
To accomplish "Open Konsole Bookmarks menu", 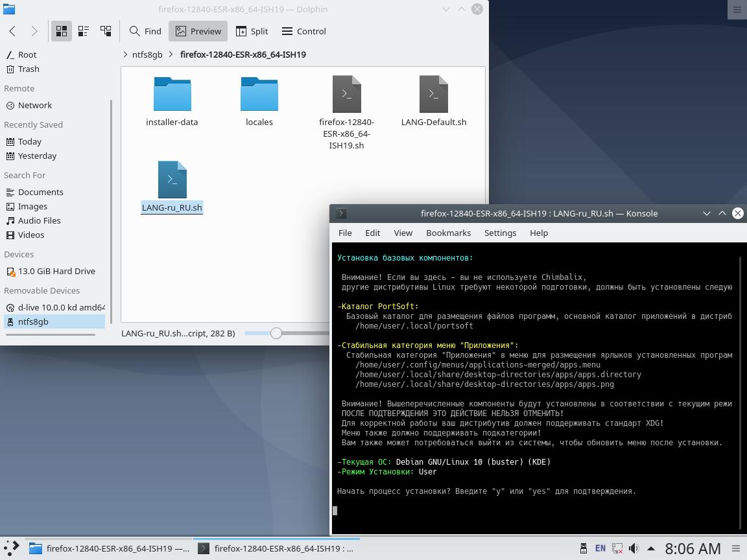I will [448, 233].
